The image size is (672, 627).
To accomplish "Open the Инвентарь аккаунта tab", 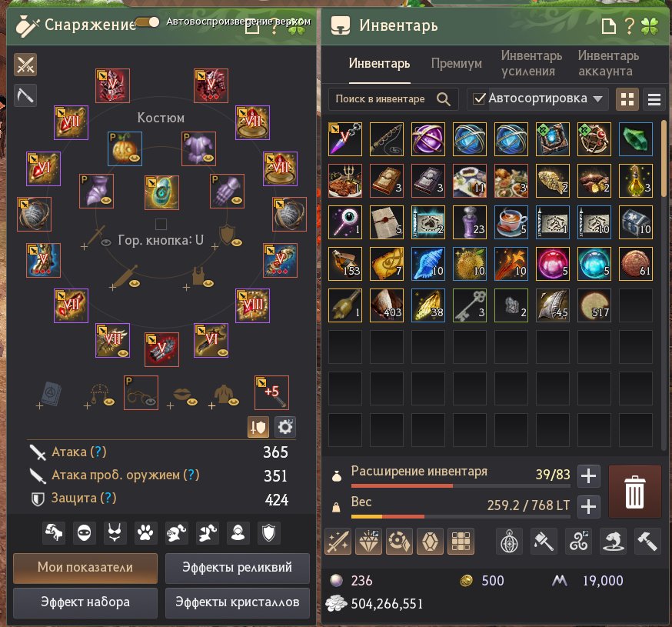I will tap(608, 63).
